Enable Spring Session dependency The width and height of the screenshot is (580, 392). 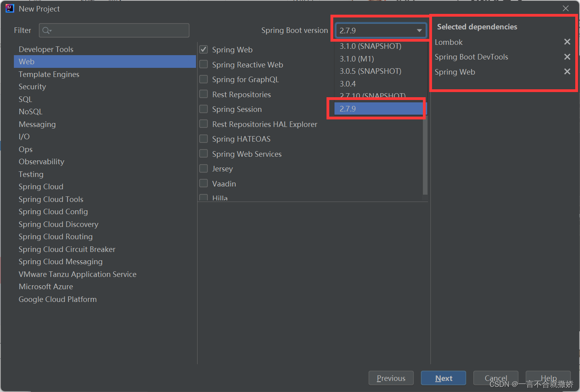click(x=204, y=109)
